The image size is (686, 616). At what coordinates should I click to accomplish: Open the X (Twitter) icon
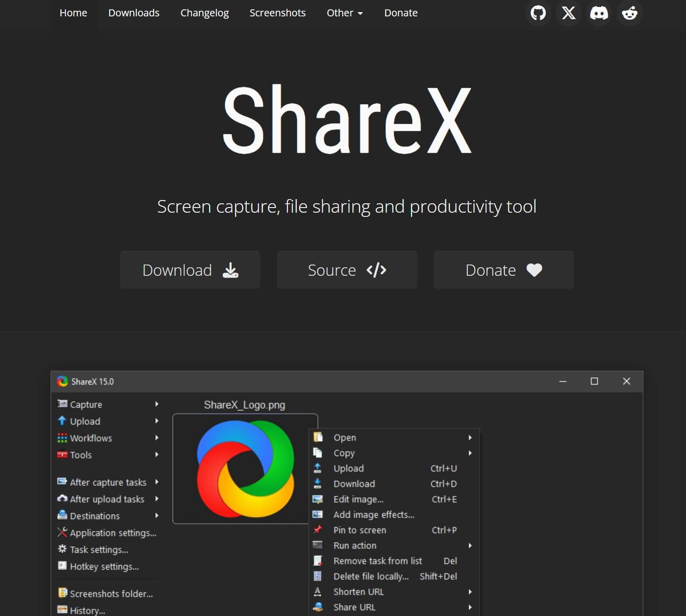point(568,13)
